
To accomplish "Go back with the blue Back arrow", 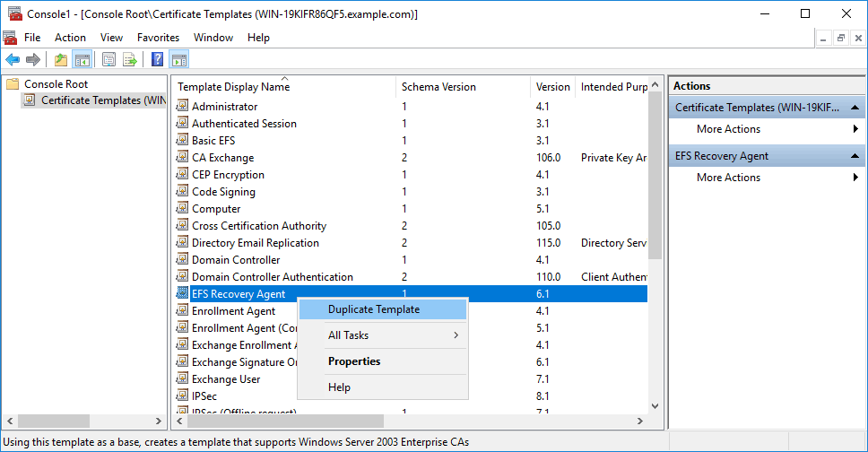I will tap(13, 59).
